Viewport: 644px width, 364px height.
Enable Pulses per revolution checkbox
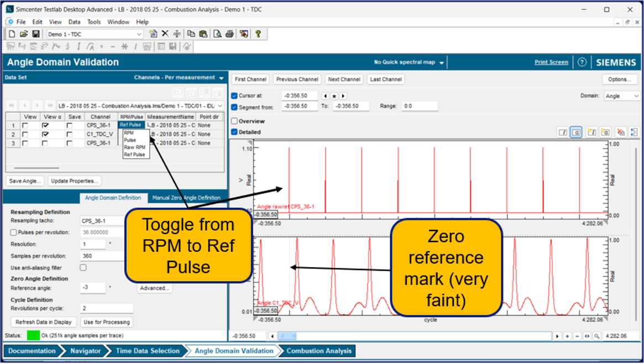[14, 233]
